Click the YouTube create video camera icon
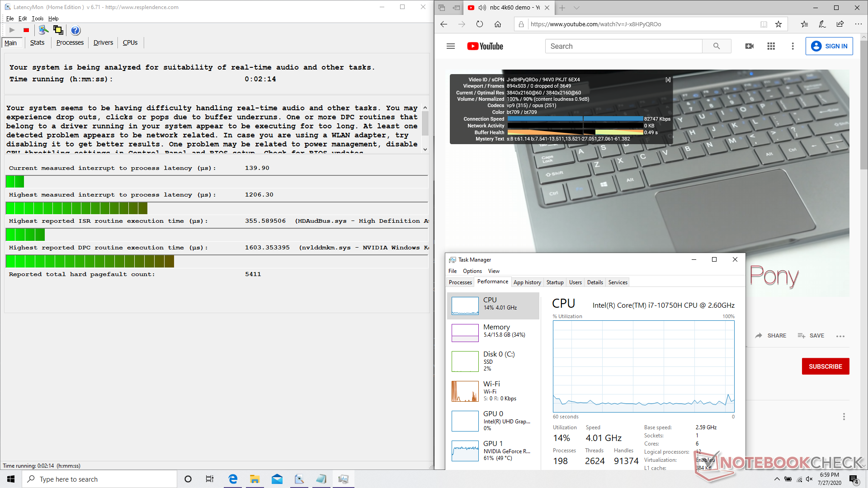Image resolution: width=868 pixels, height=488 pixels. tap(749, 46)
